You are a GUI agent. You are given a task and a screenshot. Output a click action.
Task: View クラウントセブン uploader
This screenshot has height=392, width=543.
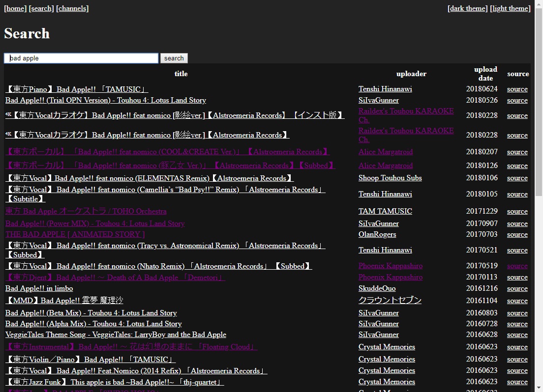pyautogui.click(x=390, y=300)
